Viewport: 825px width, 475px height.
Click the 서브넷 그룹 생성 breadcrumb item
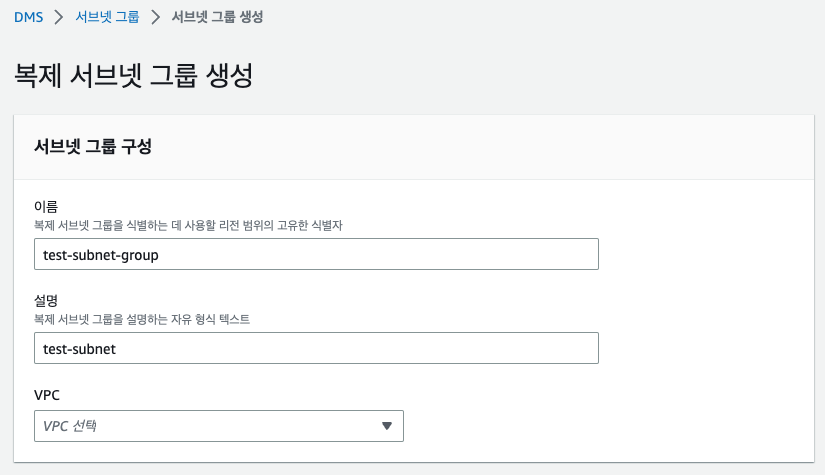click(218, 17)
